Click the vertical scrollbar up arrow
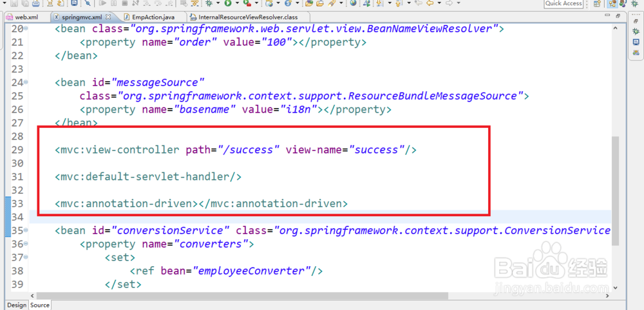 (615, 29)
